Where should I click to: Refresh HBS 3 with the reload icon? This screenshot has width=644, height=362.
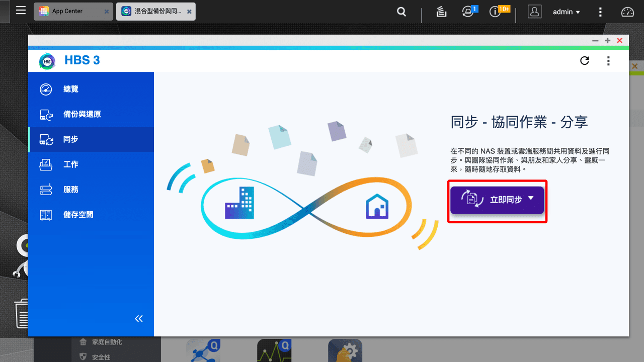pyautogui.click(x=585, y=60)
